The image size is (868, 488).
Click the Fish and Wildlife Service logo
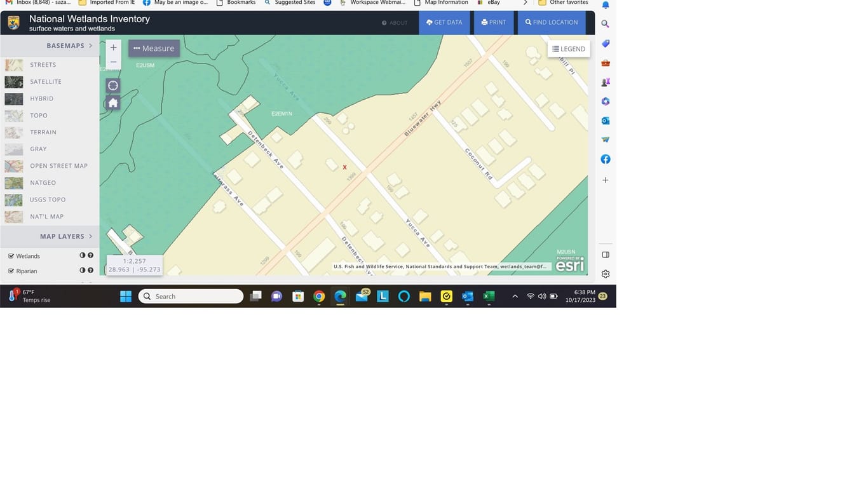pyautogui.click(x=13, y=23)
